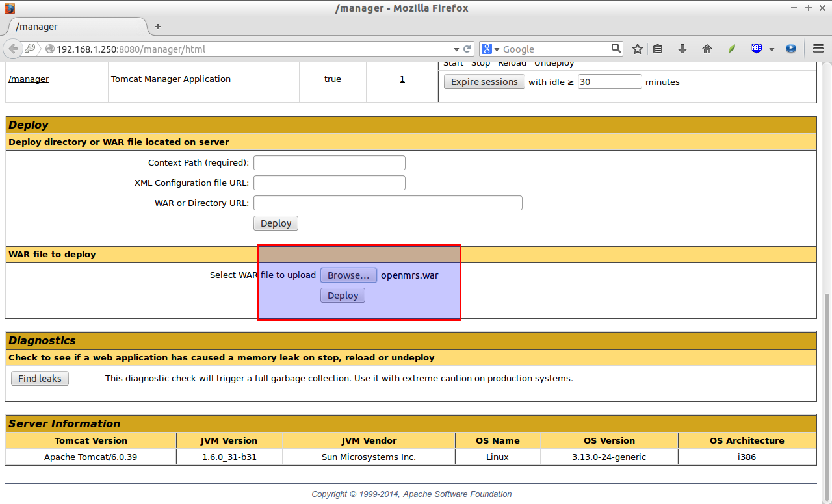Image resolution: width=832 pixels, height=504 pixels.
Task: Click the WAR or Directory URL field
Action: [388, 203]
